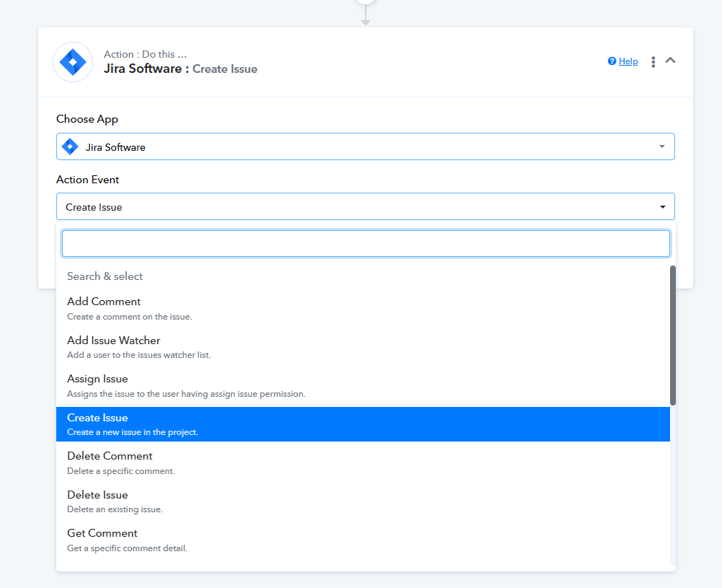722x588 pixels.
Task: Select the Get Comment action
Action: pos(102,533)
